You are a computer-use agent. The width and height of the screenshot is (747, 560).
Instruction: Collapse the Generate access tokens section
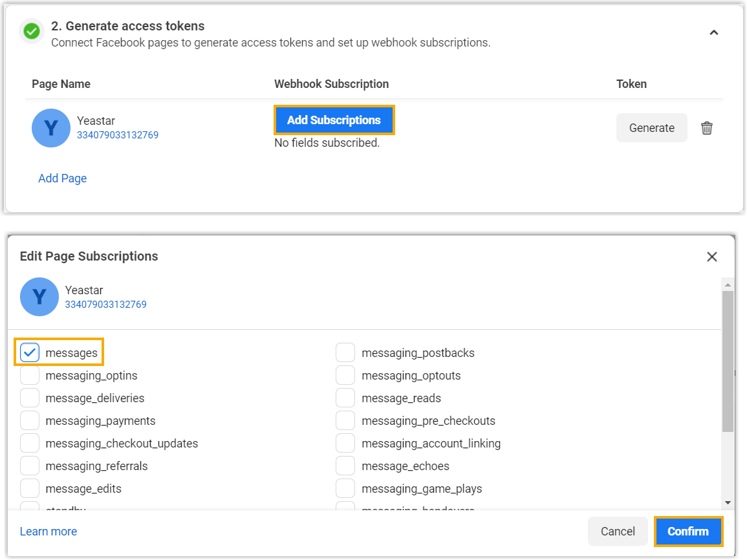point(713,32)
